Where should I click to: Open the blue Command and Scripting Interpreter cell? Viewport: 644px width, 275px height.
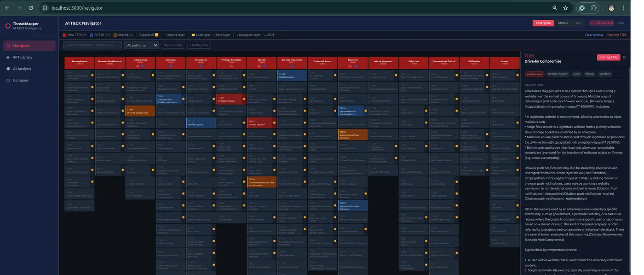[170, 99]
